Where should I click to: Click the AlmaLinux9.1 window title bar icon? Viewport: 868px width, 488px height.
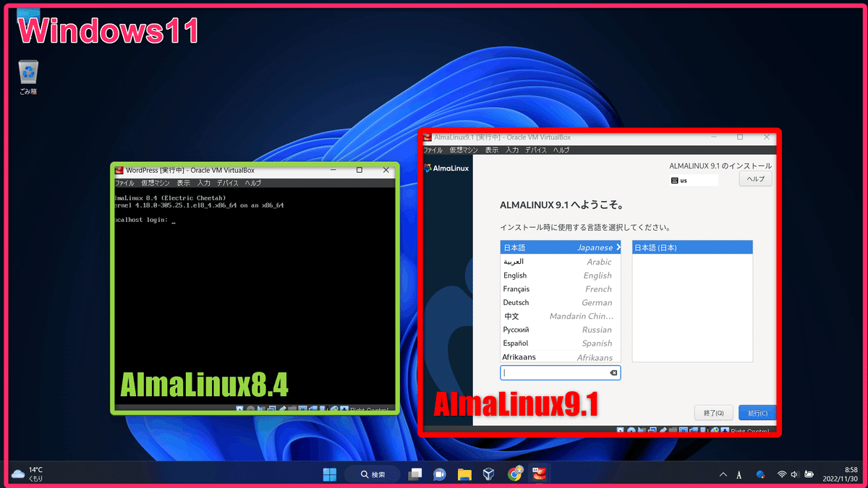429,137
